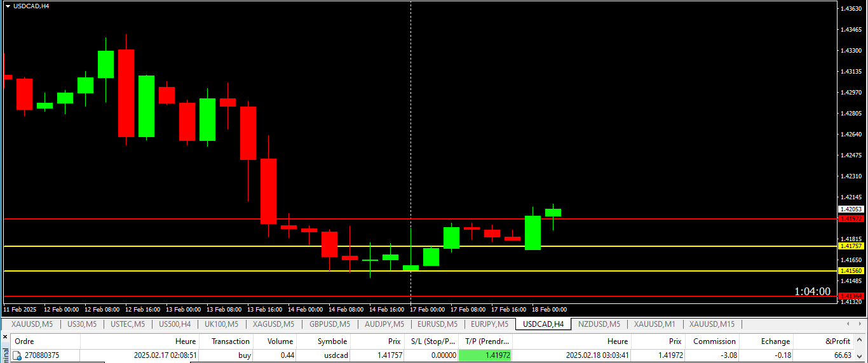Select the yellow 1.41560 price level label

pyautogui.click(x=851, y=270)
